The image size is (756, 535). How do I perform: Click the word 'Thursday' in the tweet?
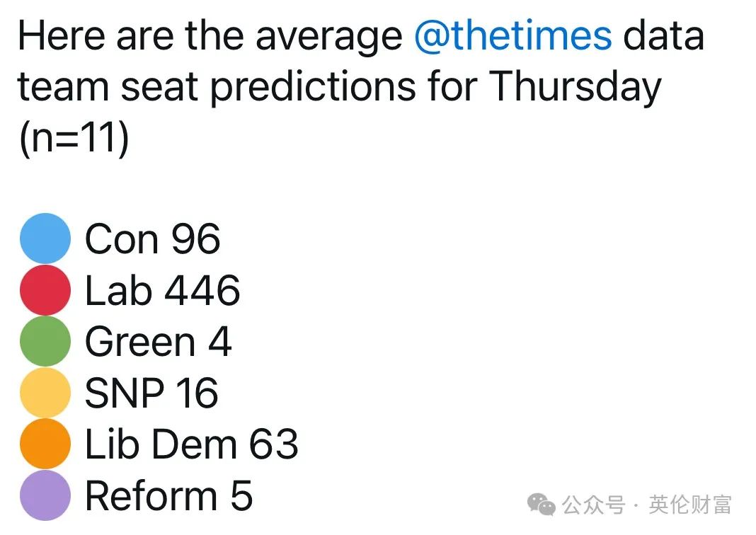[x=575, y=87]
